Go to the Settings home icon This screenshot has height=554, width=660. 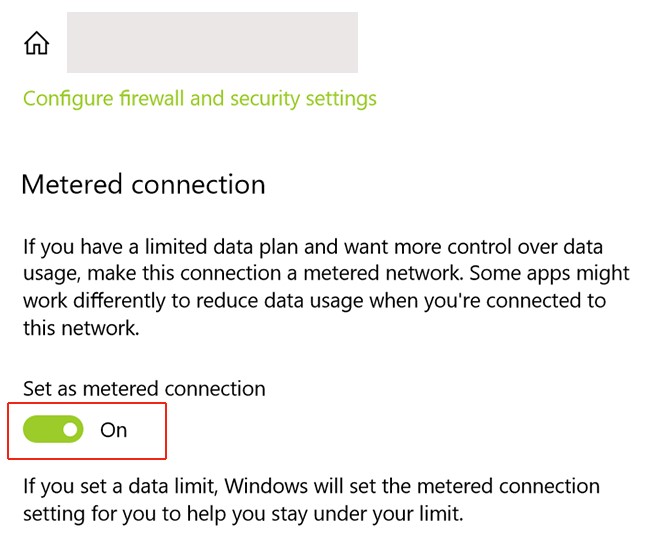click(x=37, y=43)
